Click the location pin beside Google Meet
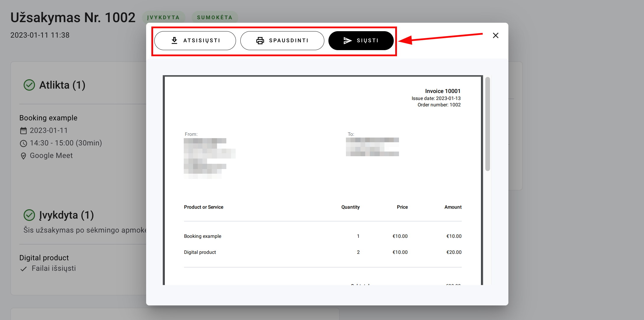 coord(23,156)
